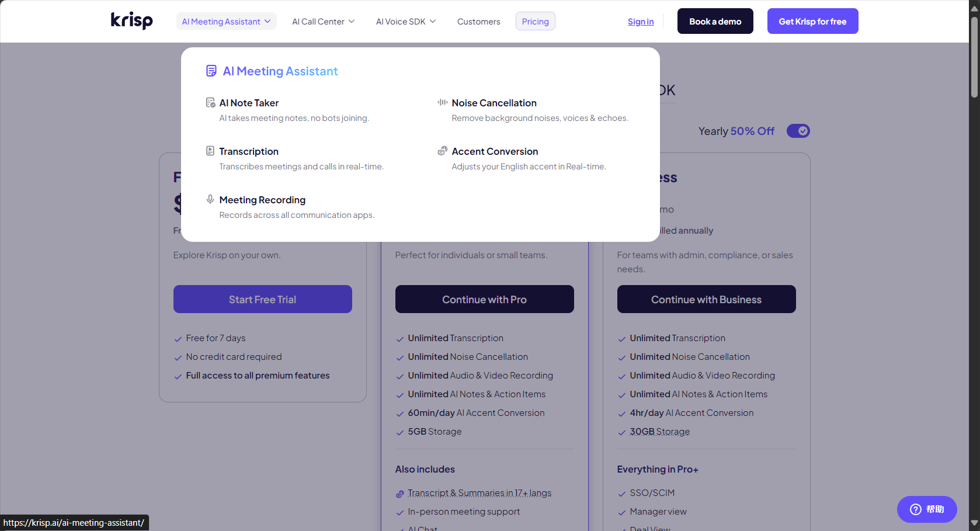Click the checkmark beside No credit card required
The image size is (980, 531).
click(178, 358)
